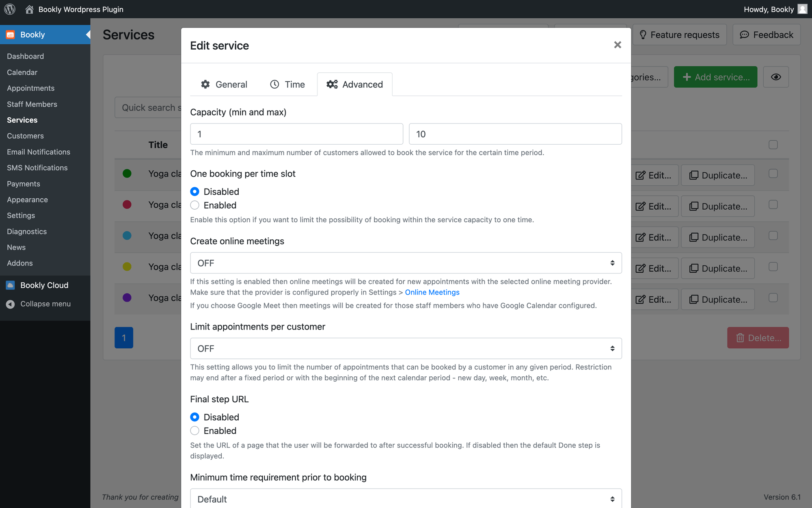Click the trash Delete button
Viewport: 812px width, 508px height.
click(758, 338)
